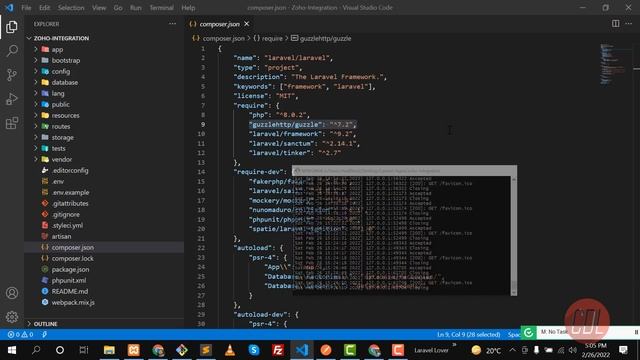Viewport: 640px width, 360px height.
Task: Collapse the ZOHO-INTEGRATION root folder
Action: click(x=61, y=38)
